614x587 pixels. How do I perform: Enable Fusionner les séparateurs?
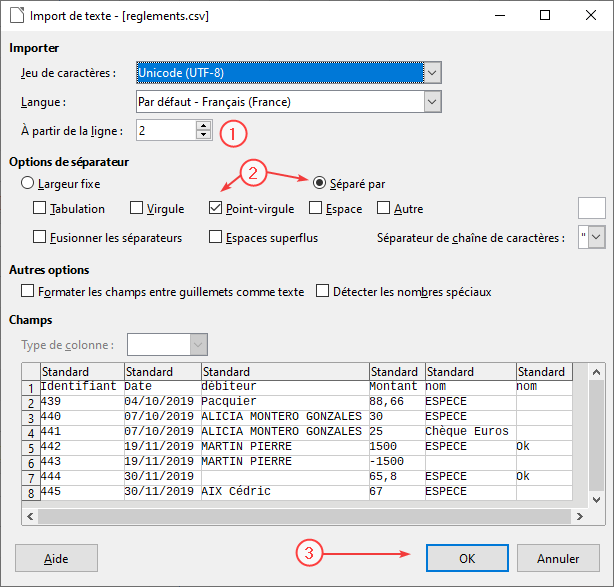[x=40, y=237]
